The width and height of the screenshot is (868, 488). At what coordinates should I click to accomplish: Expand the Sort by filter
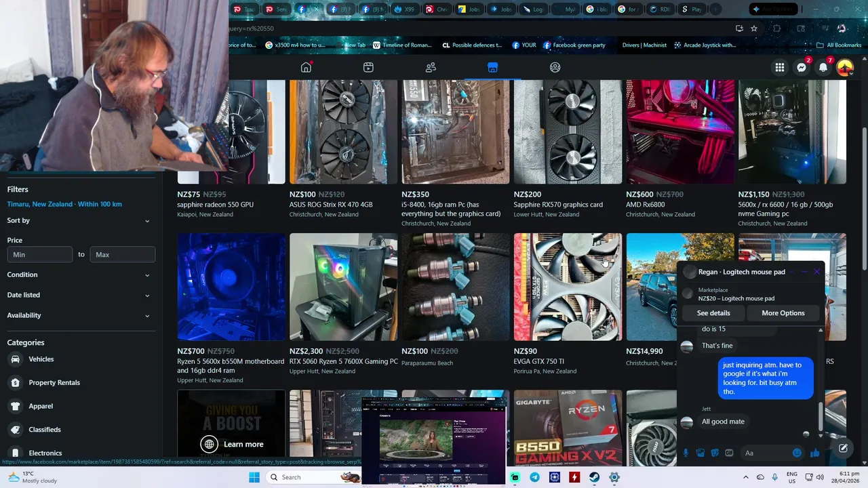click(x=81, y=220)
